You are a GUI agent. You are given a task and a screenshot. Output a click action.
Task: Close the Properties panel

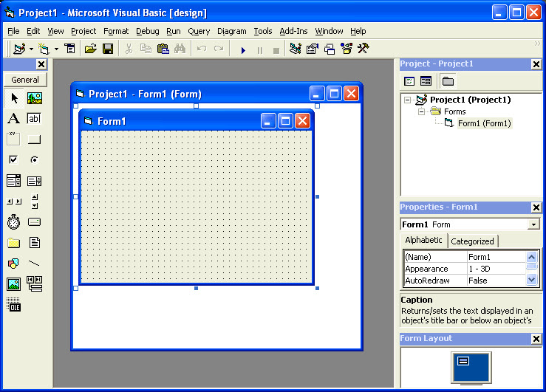coord(536,207)
